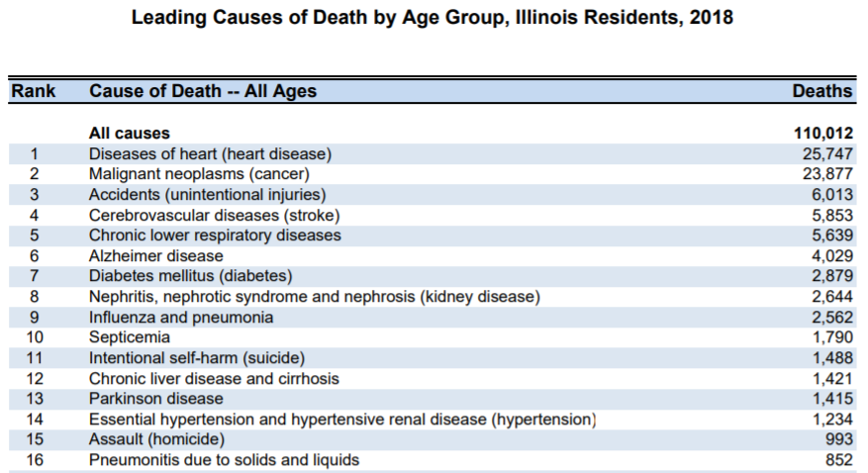This screenshot has height=473, width=868.
Task: Select the deaths value 1,234
Action: coord(832,420)
